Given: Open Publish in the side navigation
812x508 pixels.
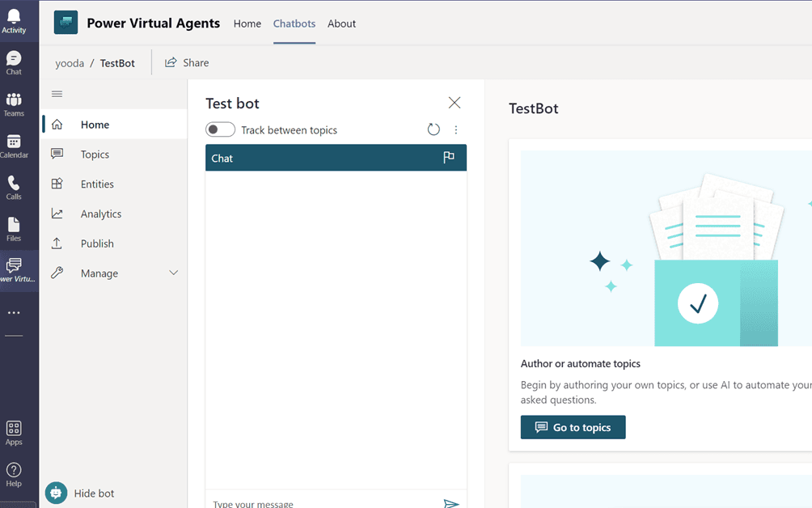Looking at the screenshot, I should coord(115,243).
